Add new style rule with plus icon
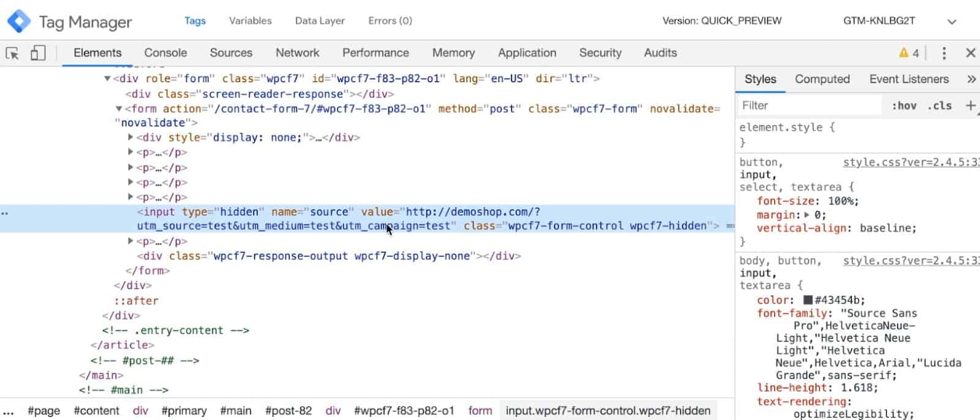Viewport: 980px width, 420px height. pos(970,105)
